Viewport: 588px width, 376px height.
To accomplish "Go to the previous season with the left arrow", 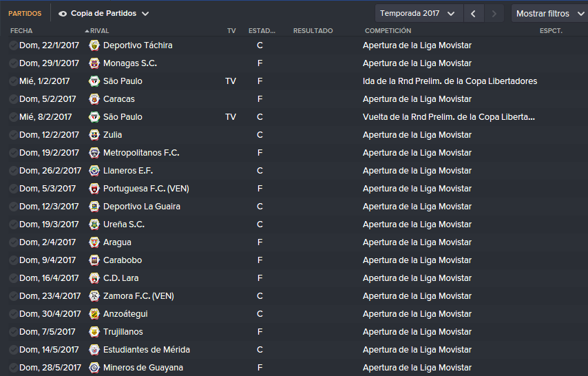I will [473, 14].
